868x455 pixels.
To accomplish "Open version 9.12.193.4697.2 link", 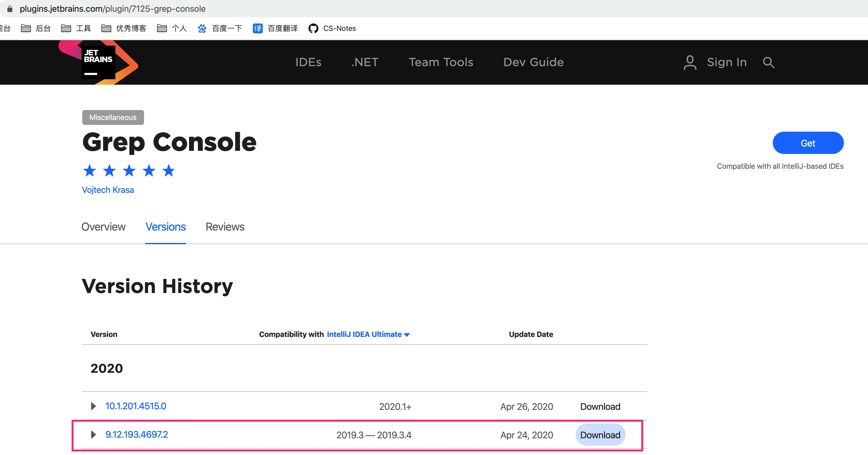I will [136, 434].
